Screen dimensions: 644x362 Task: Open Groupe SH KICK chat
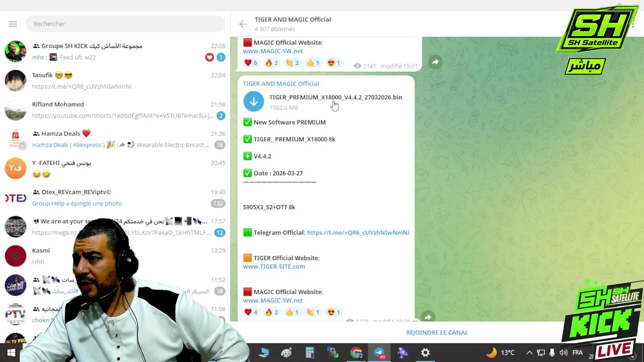click(115, 51)
